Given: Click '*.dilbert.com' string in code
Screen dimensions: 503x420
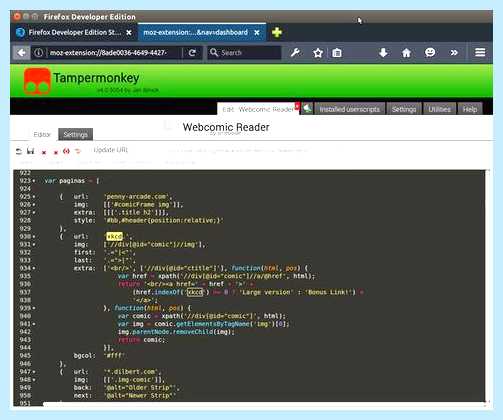Looking at the screenshot, I should point(131,372).
